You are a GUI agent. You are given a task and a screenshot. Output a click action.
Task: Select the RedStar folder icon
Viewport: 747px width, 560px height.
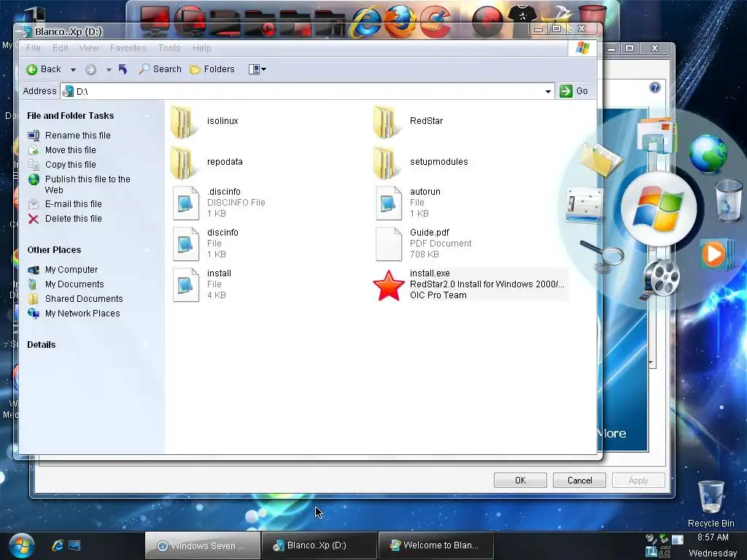386,122
